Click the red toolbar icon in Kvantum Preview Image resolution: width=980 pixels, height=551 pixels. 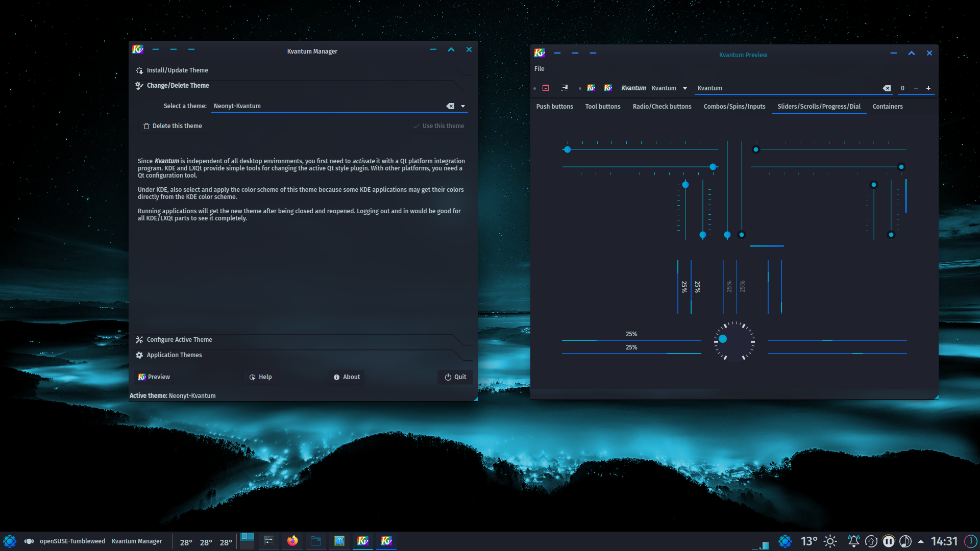pos(546,88)
